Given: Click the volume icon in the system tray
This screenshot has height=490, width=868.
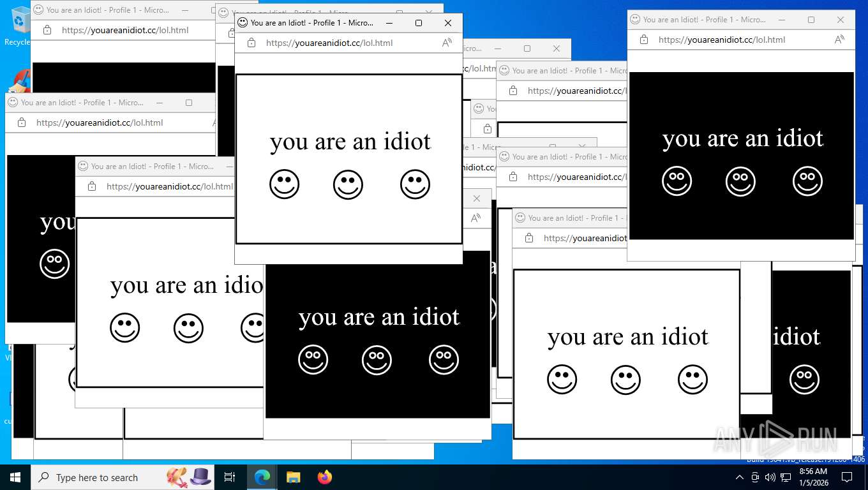Looking at the screenshot, I should (x=770, y=477).
